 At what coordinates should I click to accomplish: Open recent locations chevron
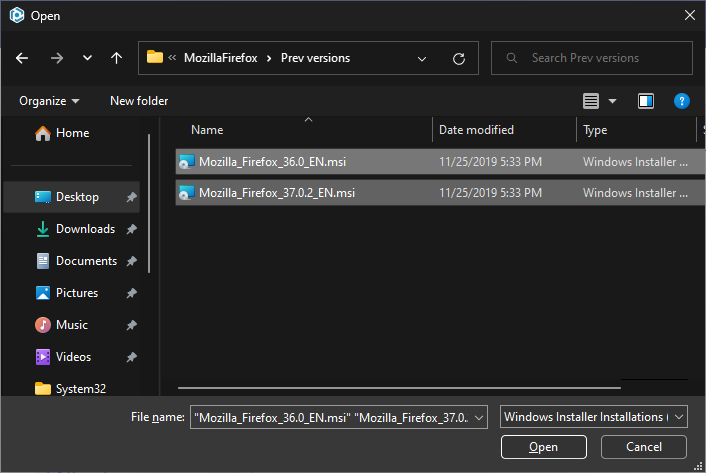(x=87, y=58)
